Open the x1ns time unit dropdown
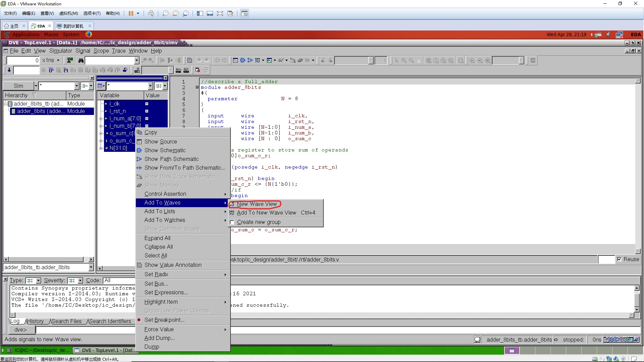 58,60
